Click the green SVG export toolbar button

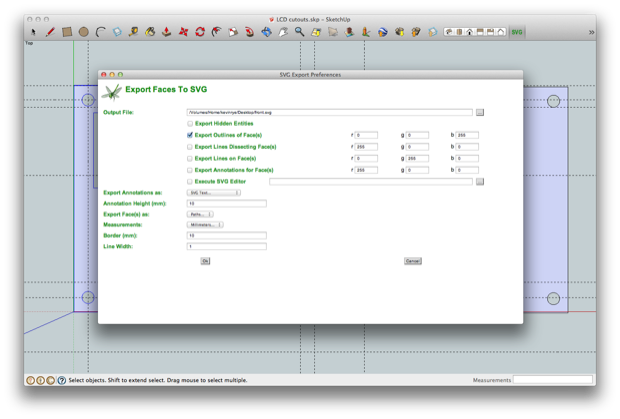517,32
